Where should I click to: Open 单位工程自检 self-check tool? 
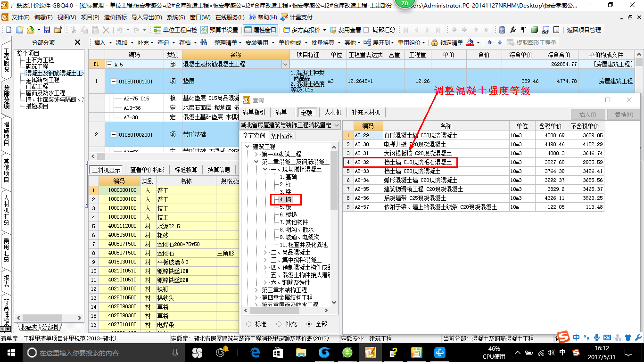point(175,30)
